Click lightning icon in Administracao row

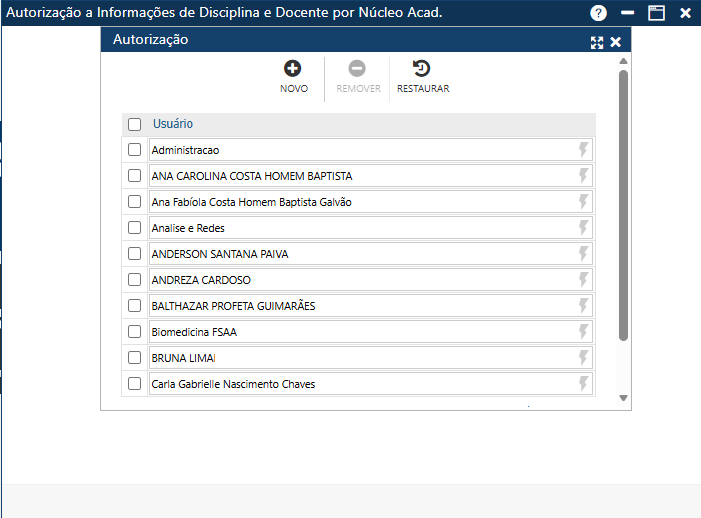(x=584, y=150)
